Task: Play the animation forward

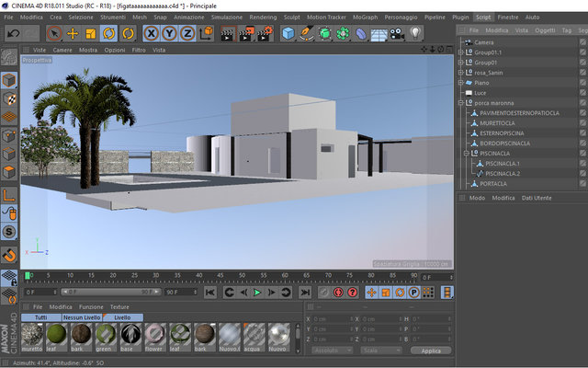Action: click(257, 293)
